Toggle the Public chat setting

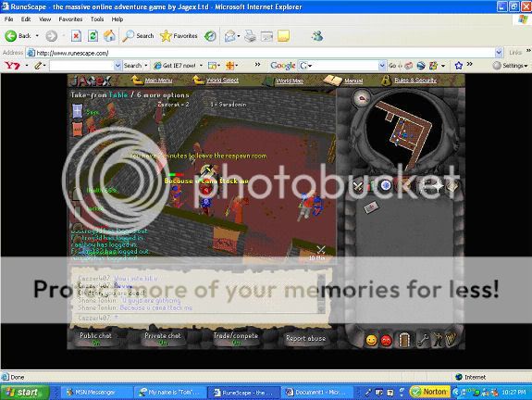point(95,339)
